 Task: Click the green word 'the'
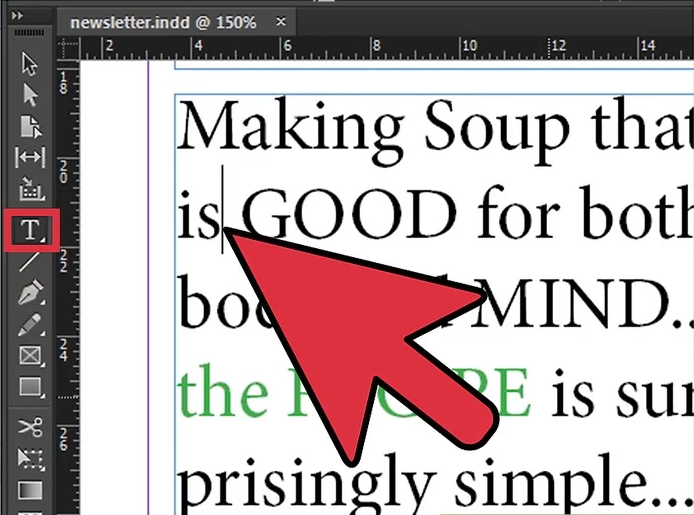pyautogui.click(x=223, y=391)
